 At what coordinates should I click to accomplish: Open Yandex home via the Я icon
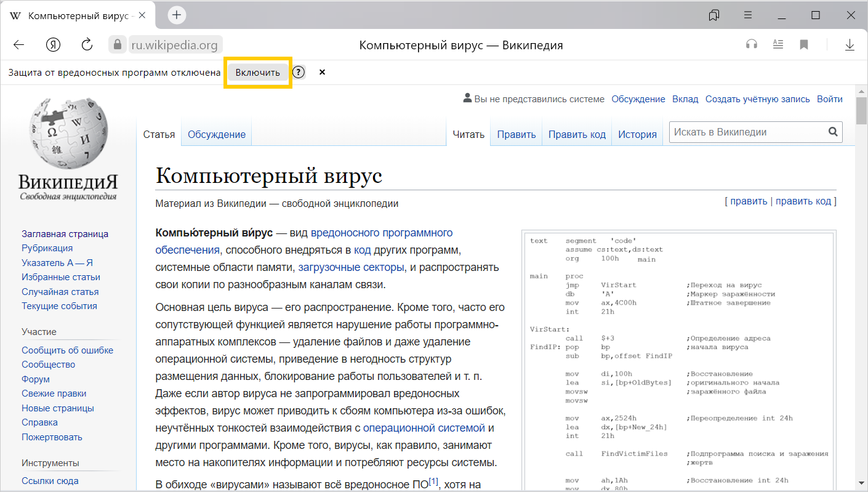click(x=53, y=45)
